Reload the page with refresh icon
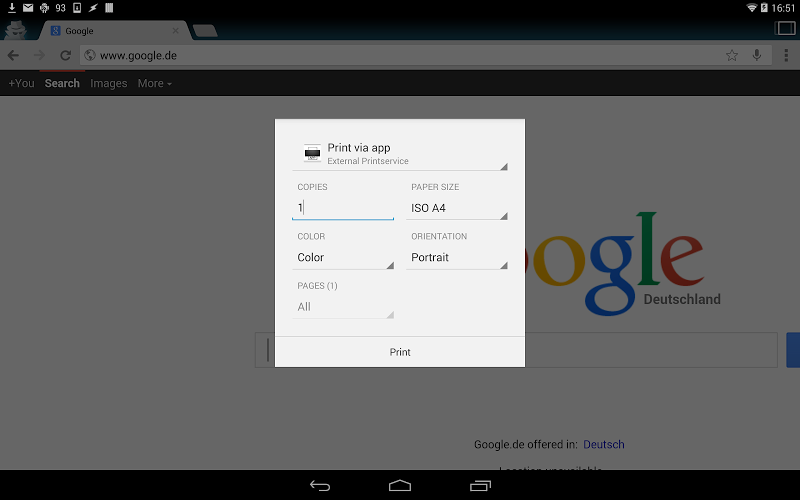The width and height of the screenshot is (800, 500). pyautogui.click(x=65, y=55)
